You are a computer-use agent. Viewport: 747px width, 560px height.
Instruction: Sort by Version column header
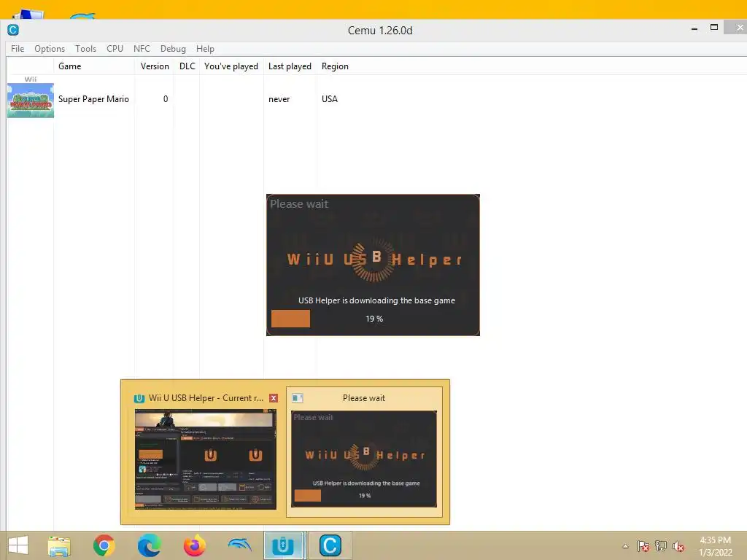(x=155, y=66)
